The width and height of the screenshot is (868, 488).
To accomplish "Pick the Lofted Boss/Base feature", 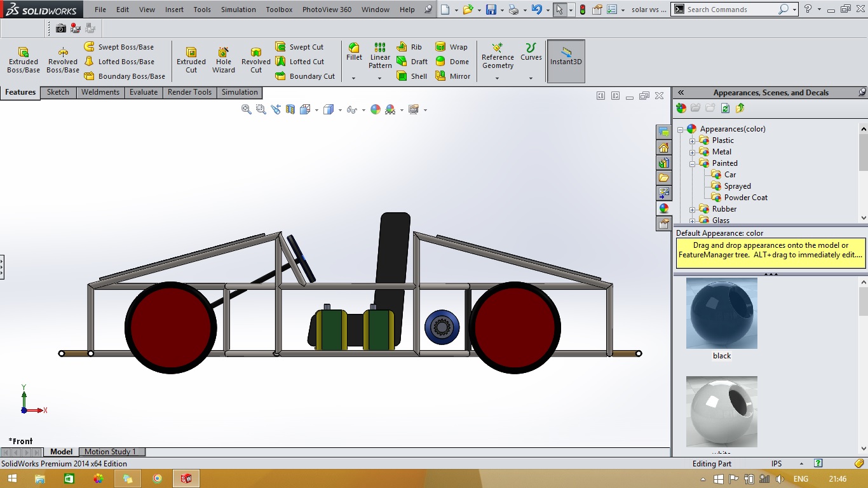I will pos(119,62).
